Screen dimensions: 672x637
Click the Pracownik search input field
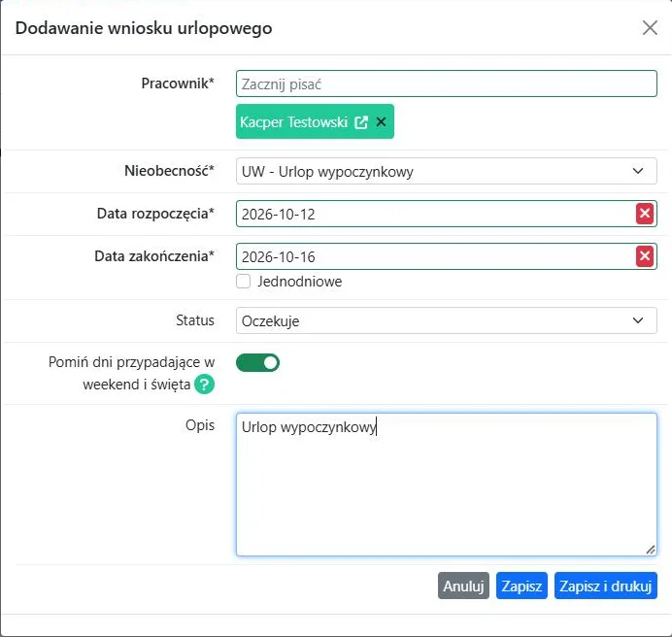click(446, 84)
